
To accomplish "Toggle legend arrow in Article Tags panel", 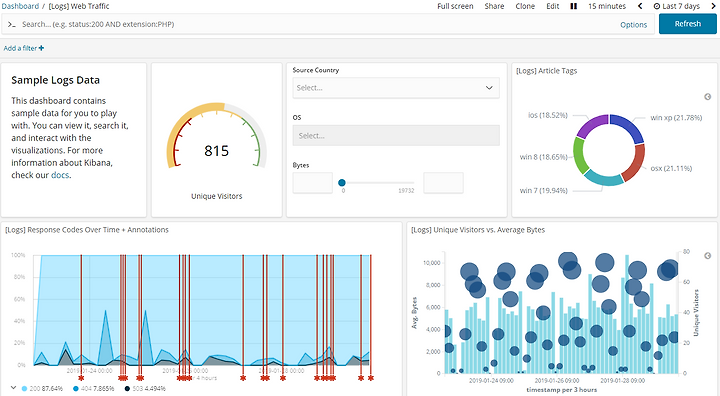I will (x=708, y=96).
